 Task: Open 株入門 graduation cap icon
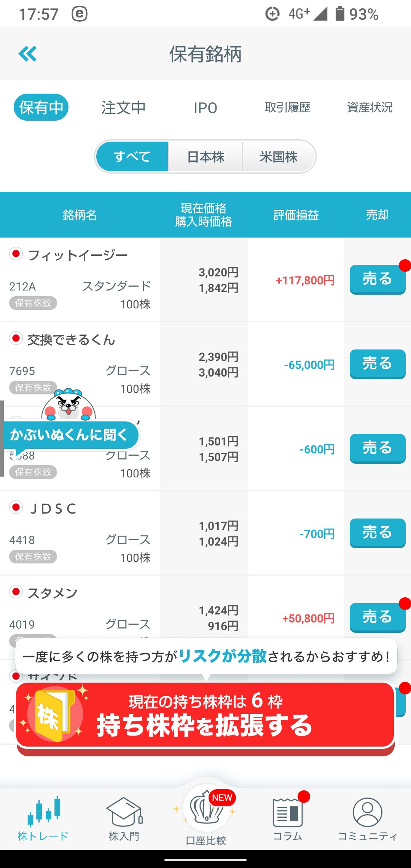pyautogui.click(x=124, y=812)
